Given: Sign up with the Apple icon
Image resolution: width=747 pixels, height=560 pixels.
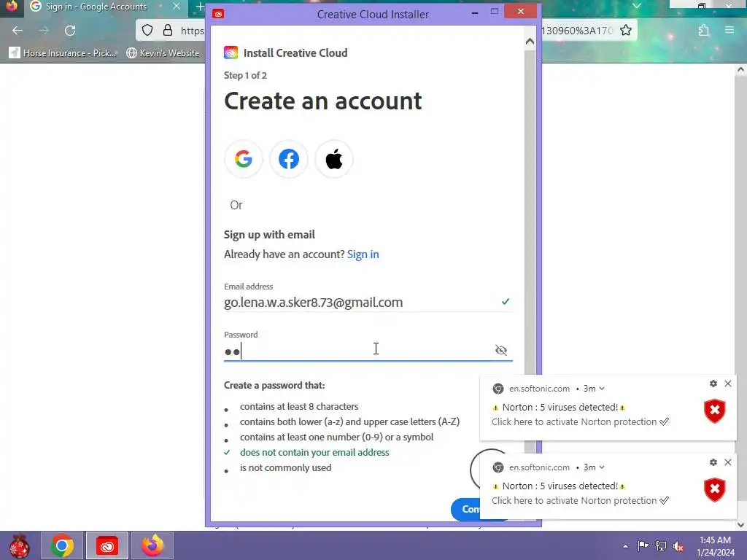Looking at the screenshot, I should point(334,159).
